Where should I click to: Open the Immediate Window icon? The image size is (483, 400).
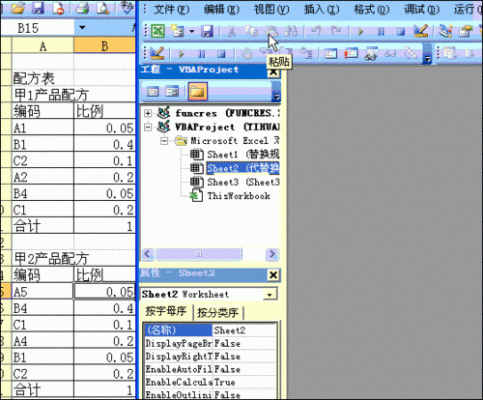(351, 53)
